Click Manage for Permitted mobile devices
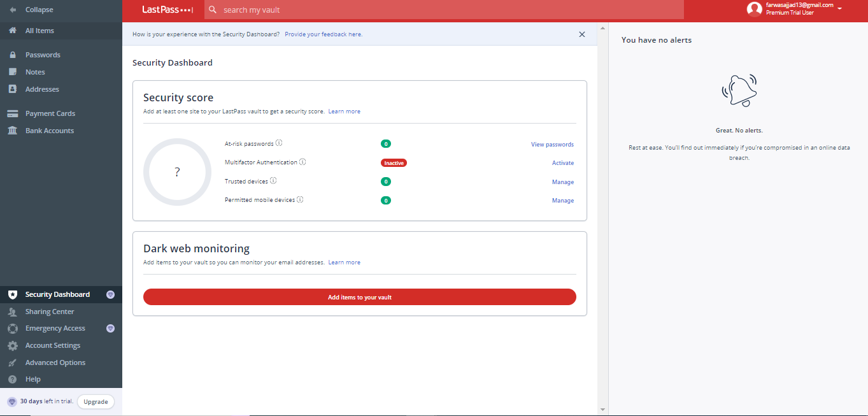Screen dimensions: 868x416 (563, 201)
